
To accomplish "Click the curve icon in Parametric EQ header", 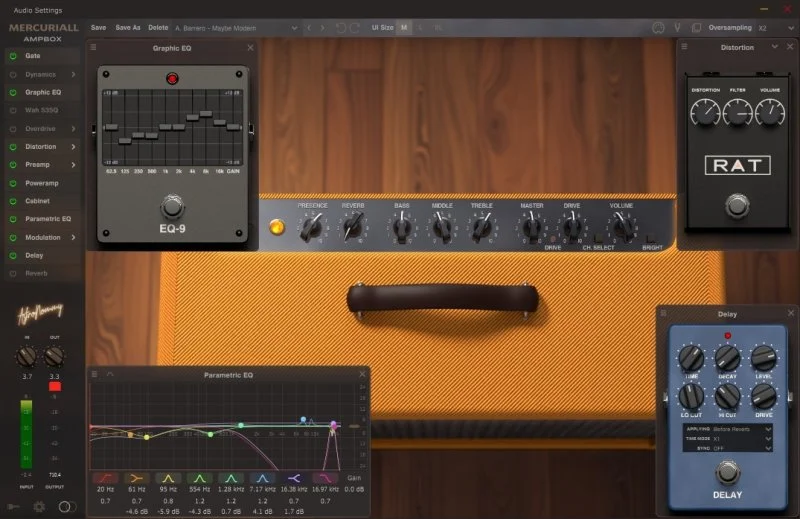I will tap(110, 375).
